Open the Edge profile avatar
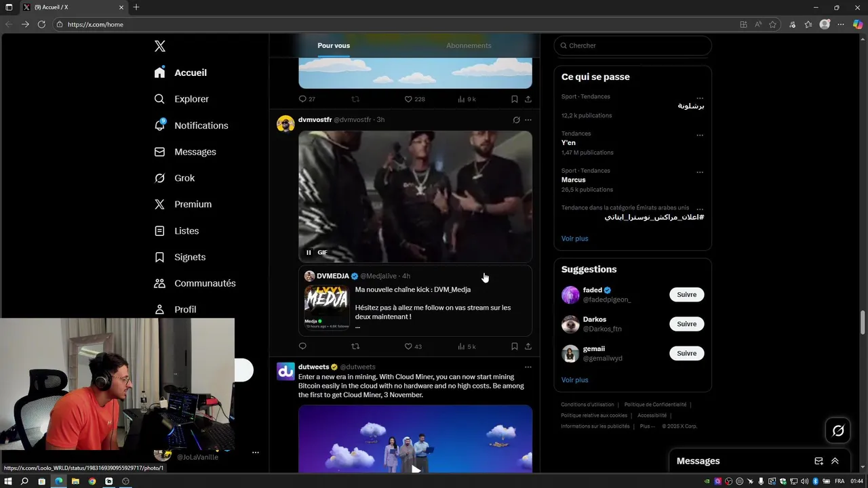This screenshot has width=868, height=488. [825, 24]
